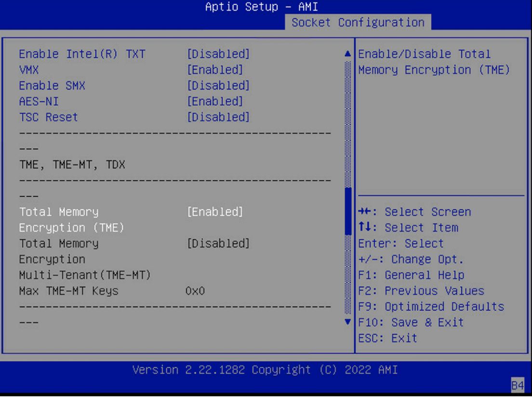The width and height of the screenshot is (532, 398).
Task: Click F9: Optimized Defaults hint
Action: click(431, 306)
